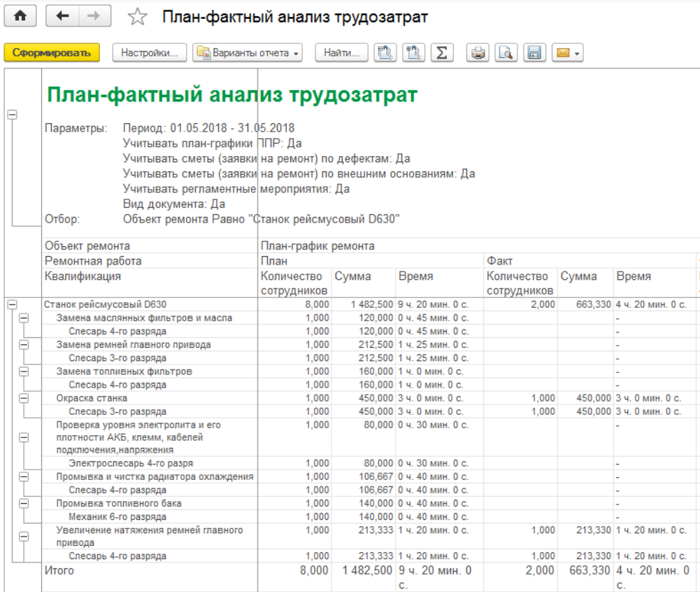Select plan total 1 482,500 in Итого row

367,570
